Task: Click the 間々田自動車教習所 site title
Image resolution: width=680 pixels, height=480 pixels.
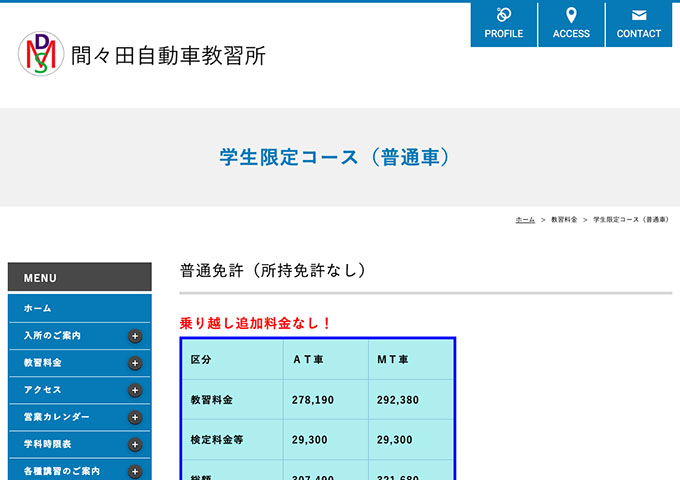Action: pyautogui.click(x=168, y=55)
